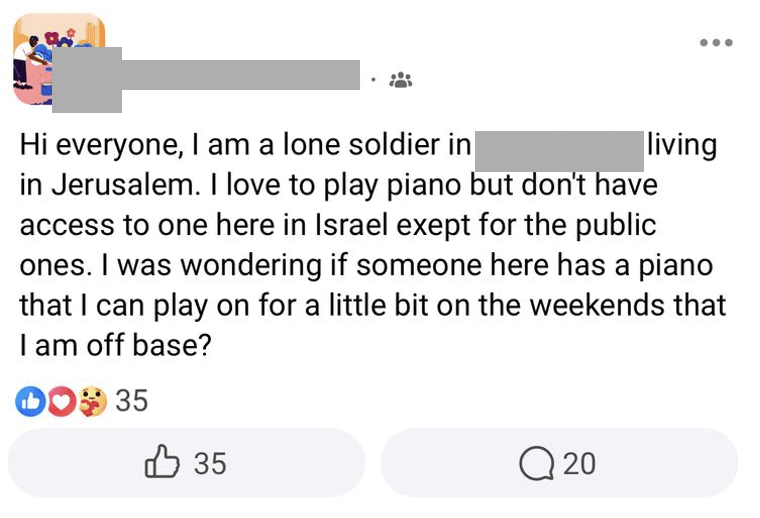Click the red heart reaction icon
Screen dimensions: 760x518
click(60, 402)
